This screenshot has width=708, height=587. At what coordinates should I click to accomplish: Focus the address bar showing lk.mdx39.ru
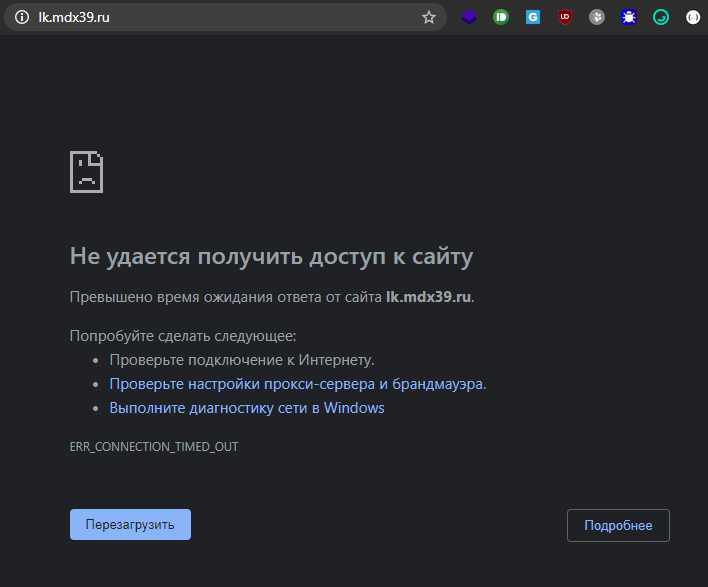[x=220, y=17]
